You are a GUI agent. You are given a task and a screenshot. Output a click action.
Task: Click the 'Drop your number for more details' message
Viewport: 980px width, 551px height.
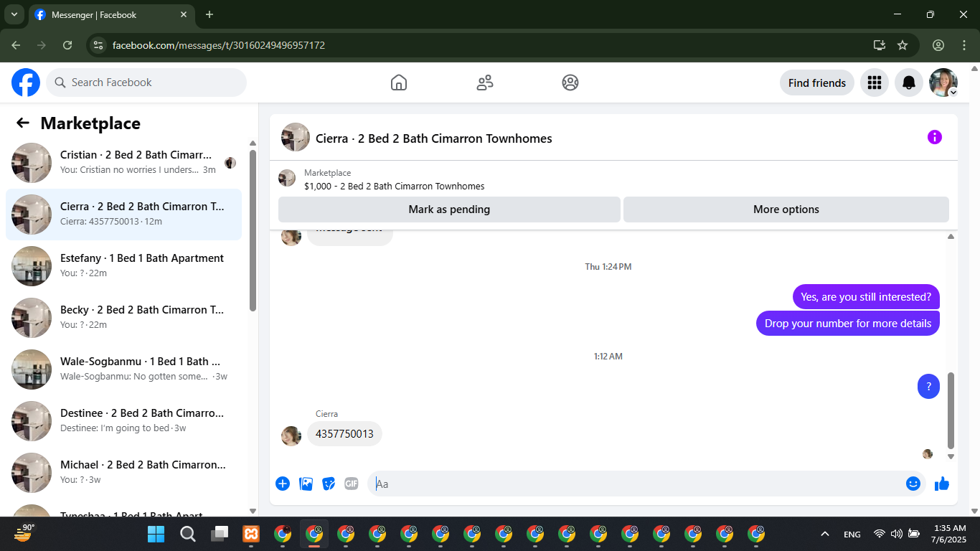[848, 323]
